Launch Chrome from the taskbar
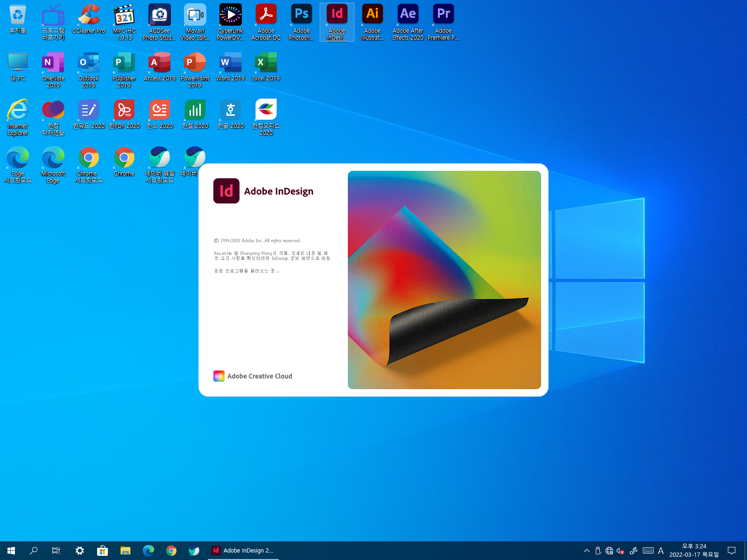Viewport: 747px width, 560px height. click(x=171, y=551)
